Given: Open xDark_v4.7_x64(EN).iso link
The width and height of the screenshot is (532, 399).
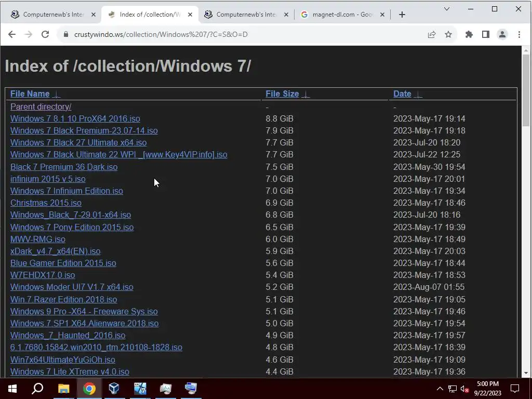Looking at the screenshot, I should [x=55, y=251].
